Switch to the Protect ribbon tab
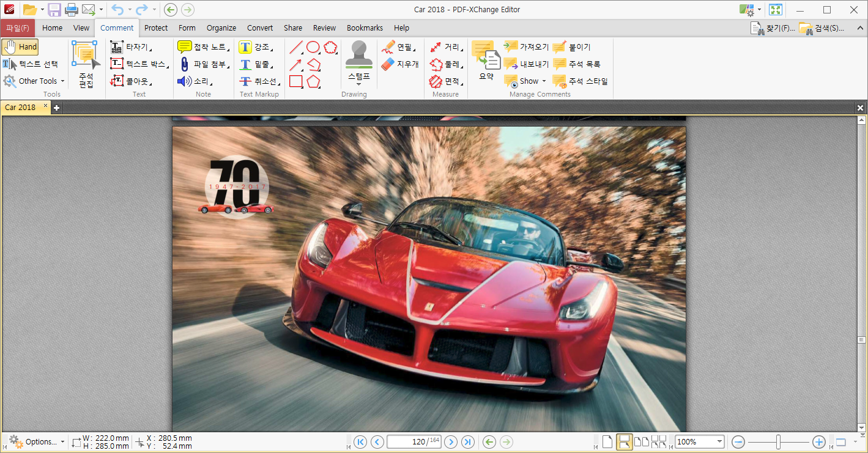The width and height of the screenshot is (868, 453). click(x=156, y=28)
